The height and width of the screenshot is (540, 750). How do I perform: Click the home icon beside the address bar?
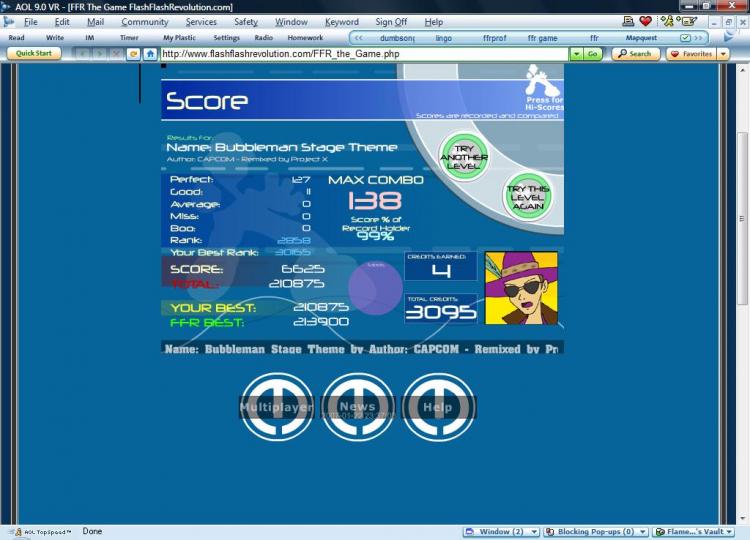point(150,54)
